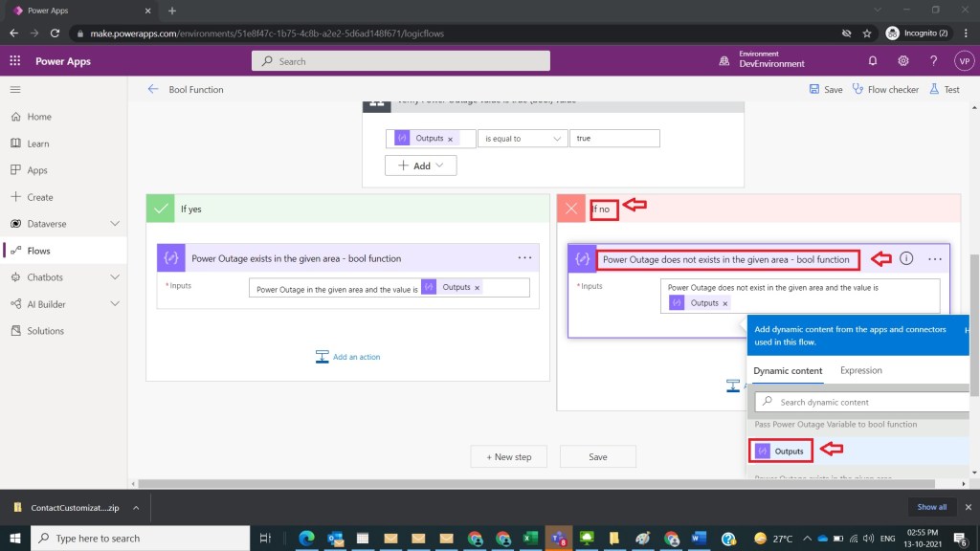Toggle the left navigation hamburger menu
980x551 pixels.
pos(15,89)
